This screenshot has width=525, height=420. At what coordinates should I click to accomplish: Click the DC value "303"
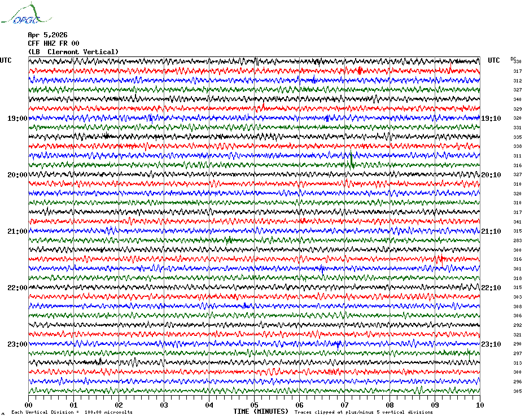pos(518,297)
